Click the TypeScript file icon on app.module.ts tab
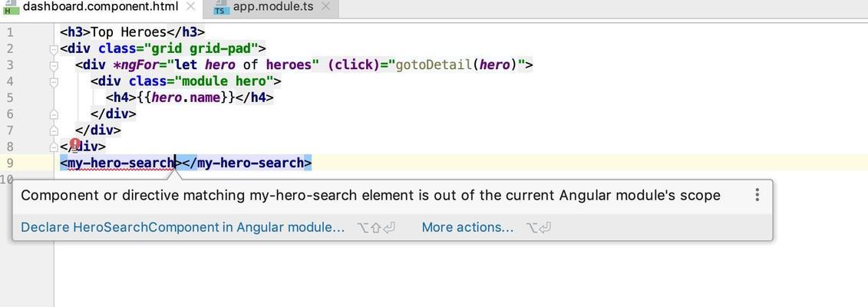The height and width of the screenshot is (307, 868). click(x=220, y=8)
